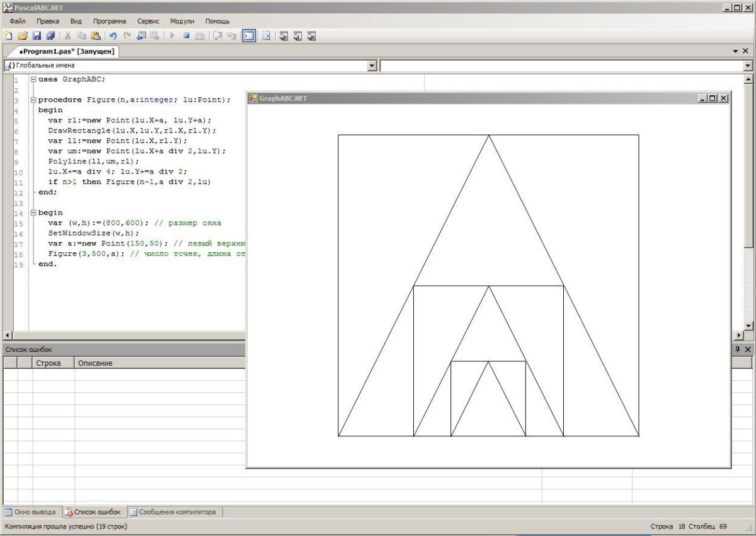756x536 pixels.
Task: Open the 'Глобальные имена' dropdown
Action: tap(372, 66)
